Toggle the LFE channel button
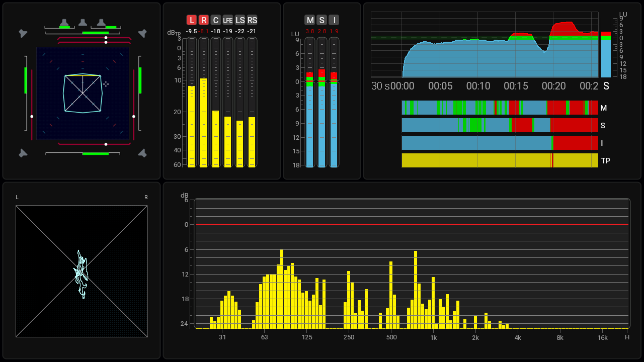Image resolution: width=644 pixels, height=362 pixels. [228, 20]
